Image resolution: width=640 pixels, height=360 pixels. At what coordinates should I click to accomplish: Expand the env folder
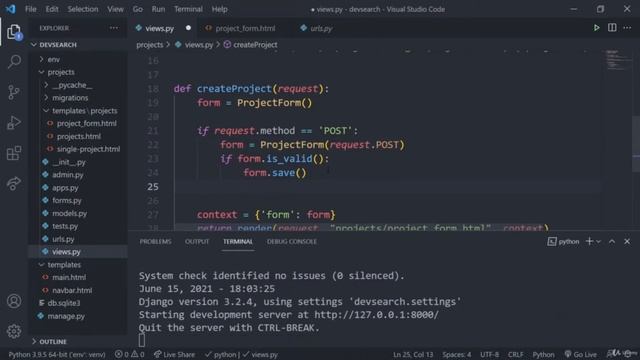tap(53, 59)
